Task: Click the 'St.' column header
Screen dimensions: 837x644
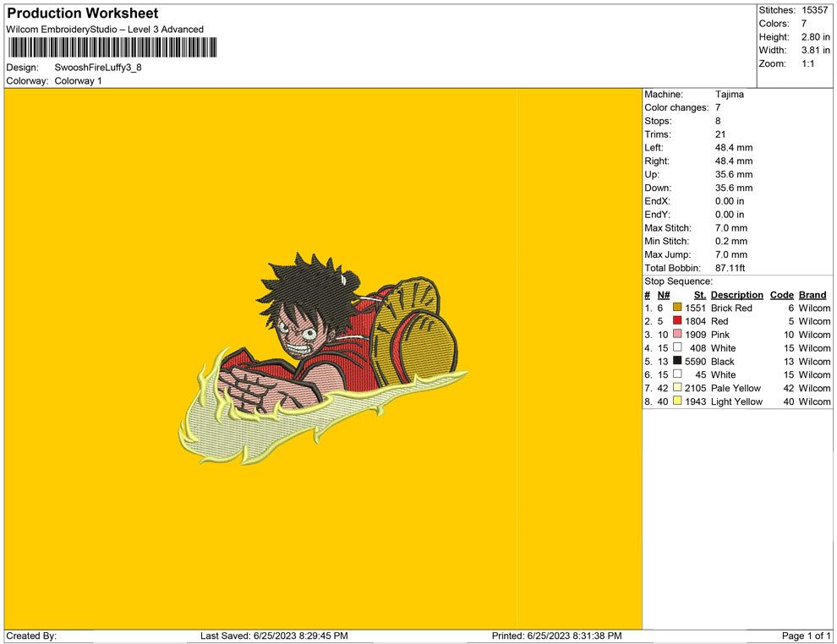Action: (700, 295)
